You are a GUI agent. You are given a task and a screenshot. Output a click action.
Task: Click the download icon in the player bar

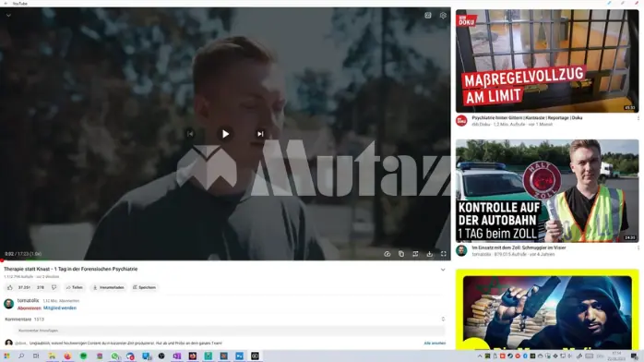click(x=430, y=254)
